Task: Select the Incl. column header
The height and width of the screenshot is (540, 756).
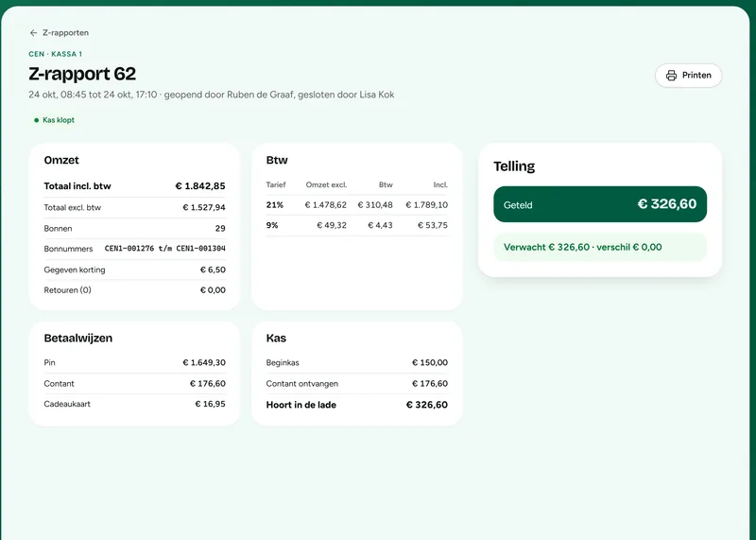Action: tap(440, 184)
